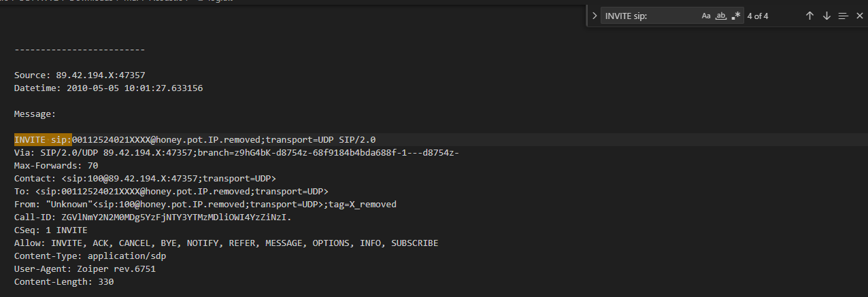Click the "Message:" label line

35,113
